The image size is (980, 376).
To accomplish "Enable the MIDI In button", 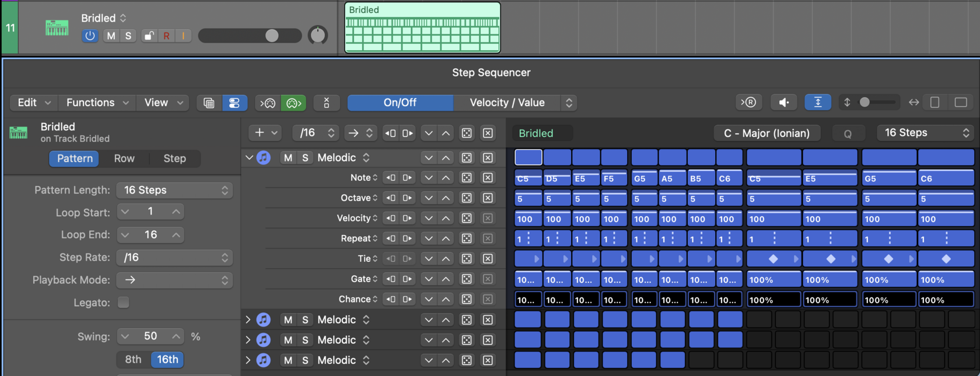I will click(268, 103).
